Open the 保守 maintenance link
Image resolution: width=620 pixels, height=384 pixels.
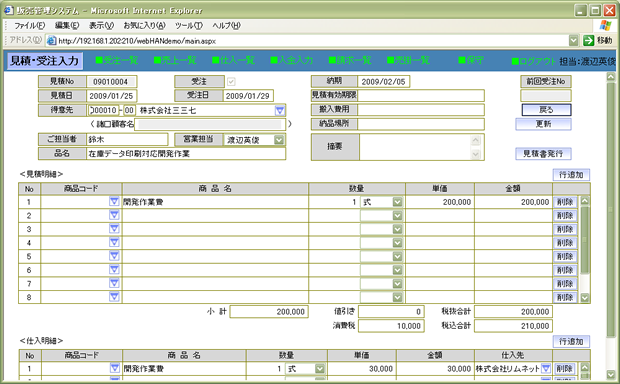click(471, 61)
